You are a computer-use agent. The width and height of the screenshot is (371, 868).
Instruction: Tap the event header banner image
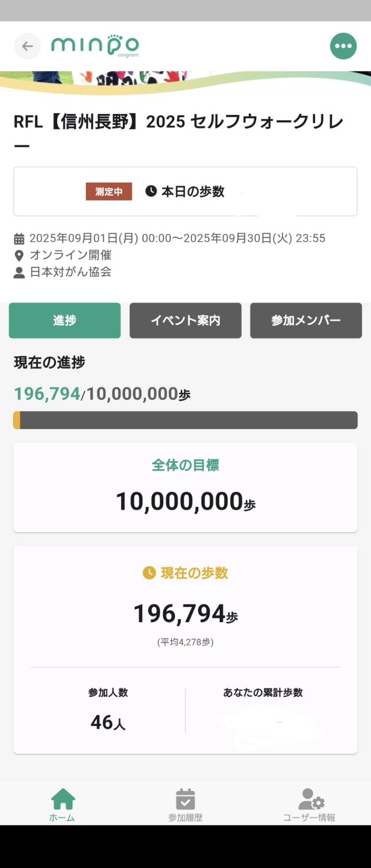[185, 79]
